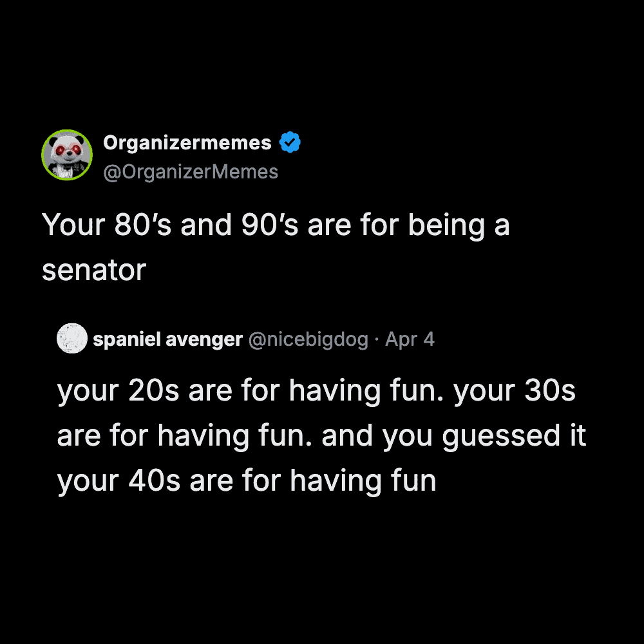
Task: Click the blue verified checkmark badge
Action: (x=290, y=143)
